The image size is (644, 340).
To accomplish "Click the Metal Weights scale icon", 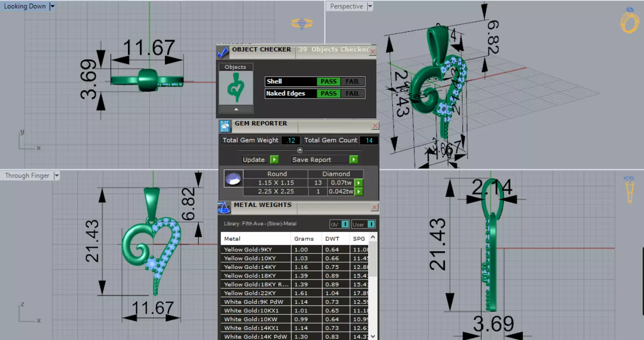I will [x=224, y=208].
